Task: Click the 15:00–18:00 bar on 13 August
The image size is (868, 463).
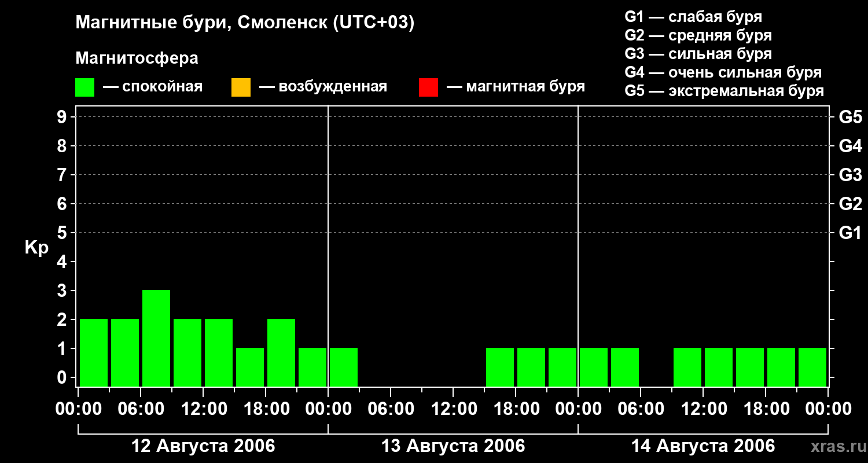Action: click(x=500, y=367)
